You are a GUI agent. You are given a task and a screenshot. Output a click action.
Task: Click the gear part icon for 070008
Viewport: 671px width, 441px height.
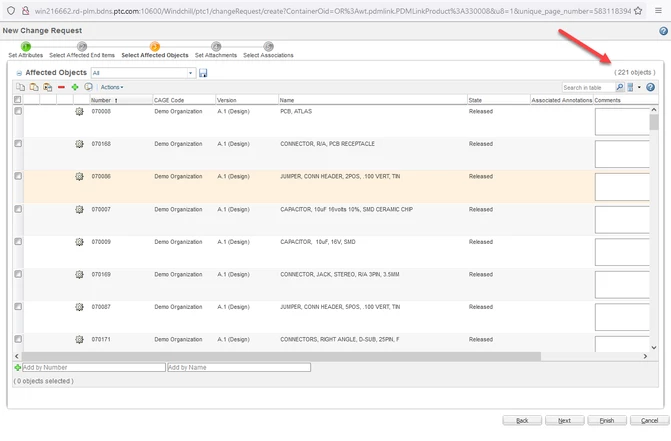click(79, 111)
